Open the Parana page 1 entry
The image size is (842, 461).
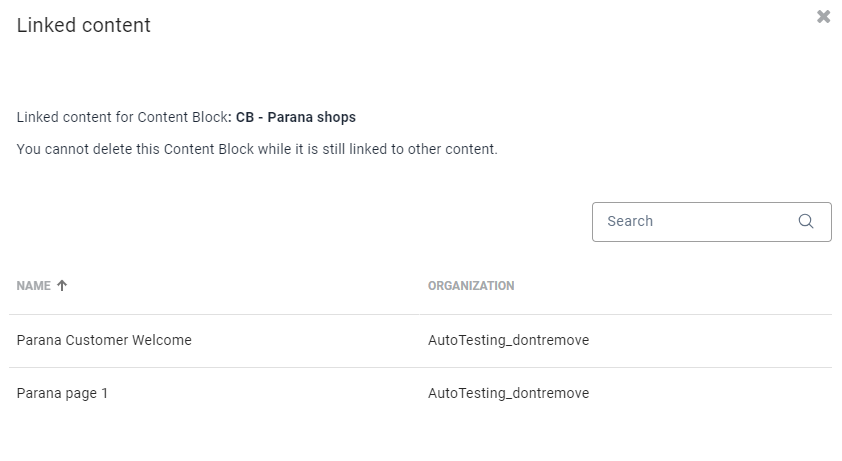pos(62,394)
